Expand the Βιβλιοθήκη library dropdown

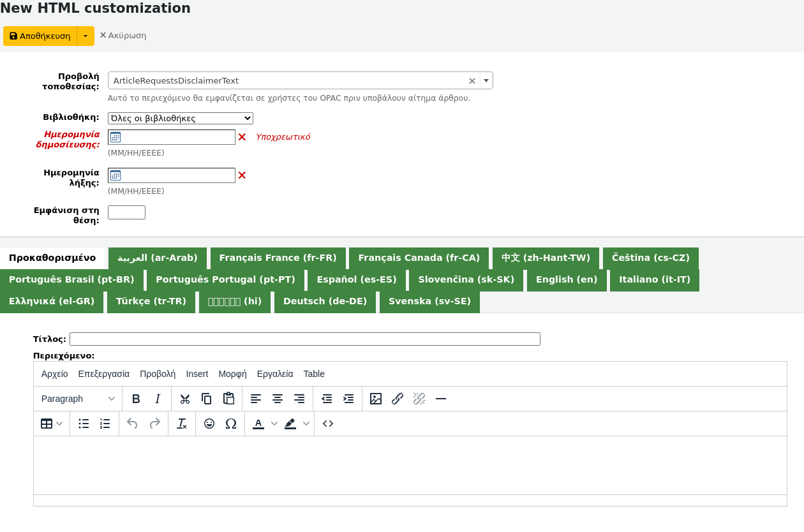tap(181, 119)
